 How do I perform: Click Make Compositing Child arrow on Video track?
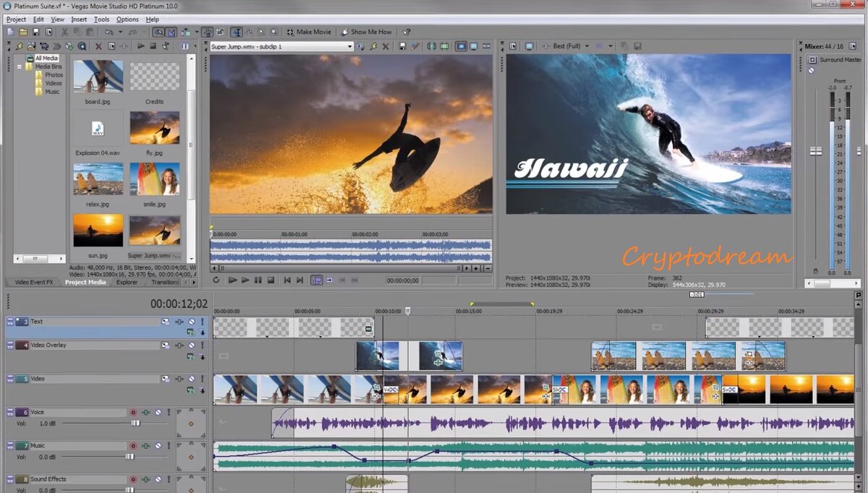[x=203, y=390]
